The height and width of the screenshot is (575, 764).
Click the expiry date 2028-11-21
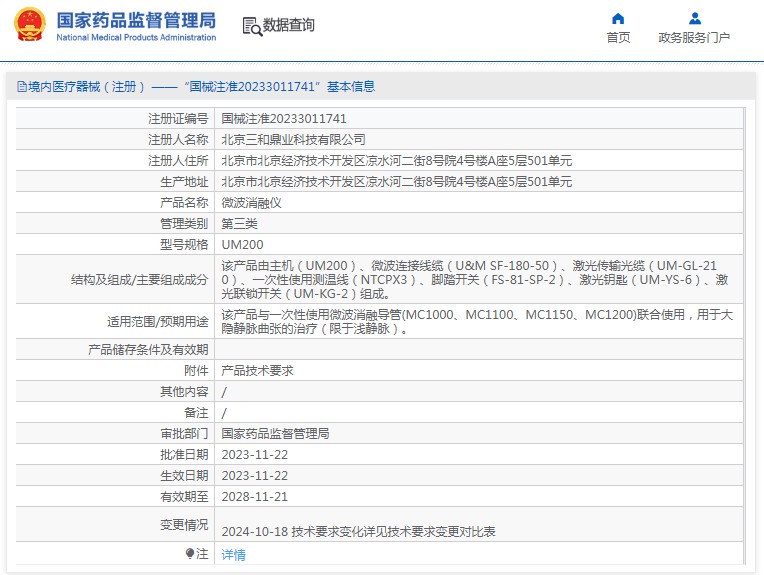coord(254,496)
